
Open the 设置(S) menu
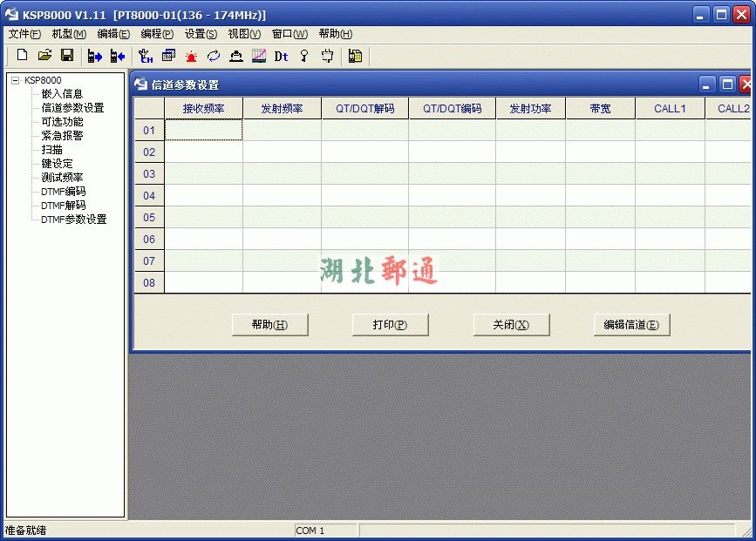(201, 34)
